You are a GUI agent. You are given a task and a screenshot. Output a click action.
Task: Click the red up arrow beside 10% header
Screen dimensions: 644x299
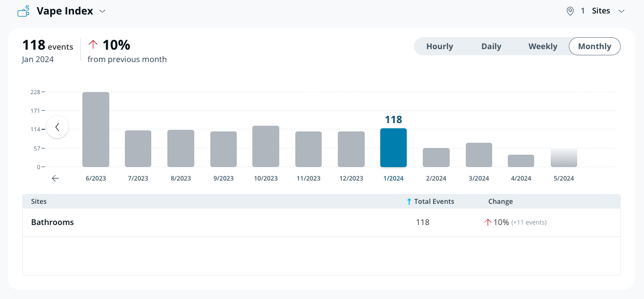click(x=93, y=44)
